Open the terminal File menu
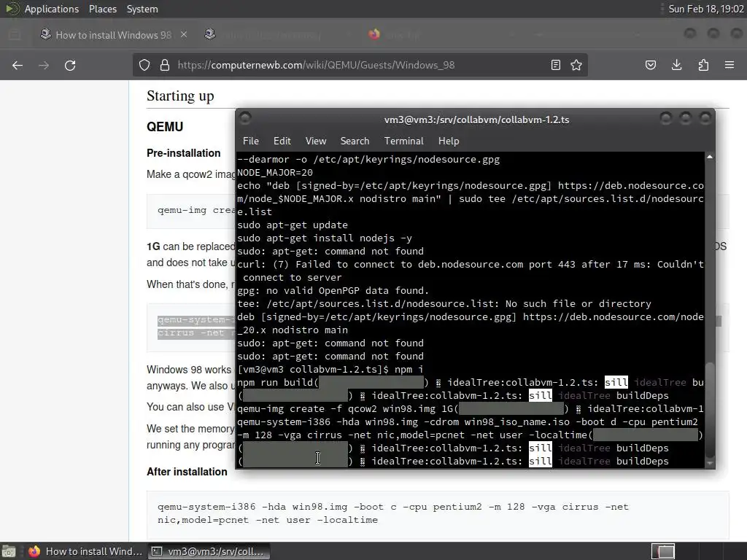 (251, 141)
